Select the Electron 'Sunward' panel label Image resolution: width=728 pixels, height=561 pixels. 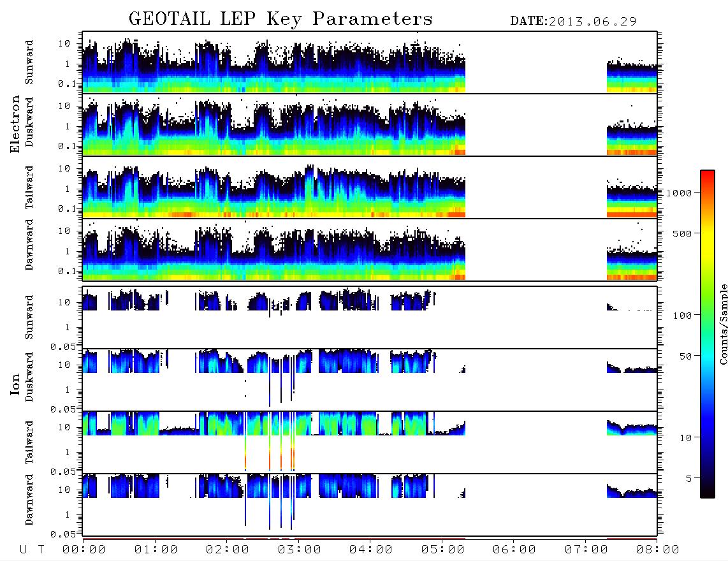(29, 62)
